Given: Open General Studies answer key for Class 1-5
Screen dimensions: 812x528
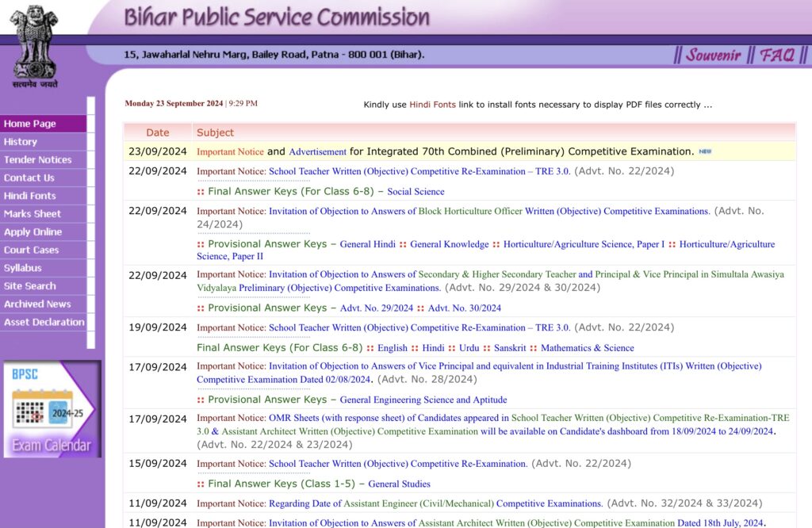Looking at the screenshot, I should pyautogui.click(x=400, y=484).
